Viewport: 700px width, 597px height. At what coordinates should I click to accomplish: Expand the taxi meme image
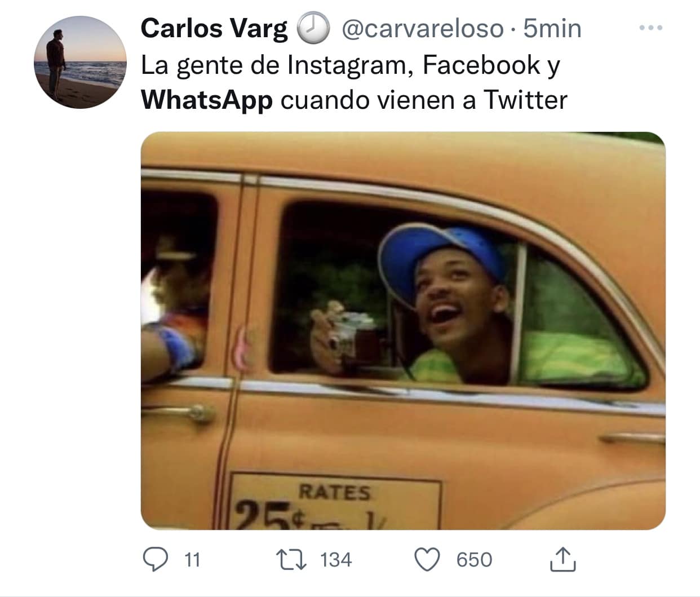tap(403, 331)
